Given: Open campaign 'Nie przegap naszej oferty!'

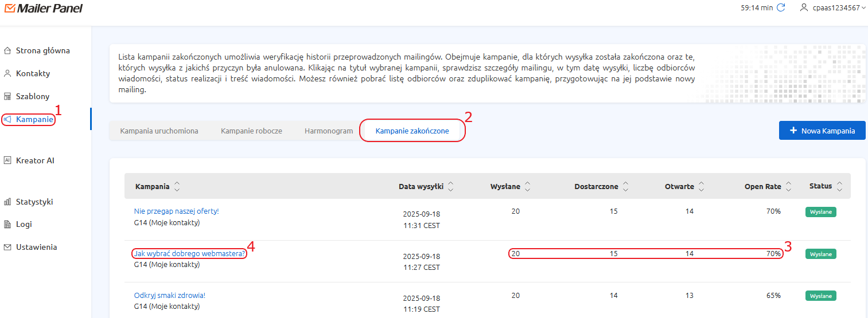Looking at the screenshot, I should pyautogui.click(x=176, y=211).
